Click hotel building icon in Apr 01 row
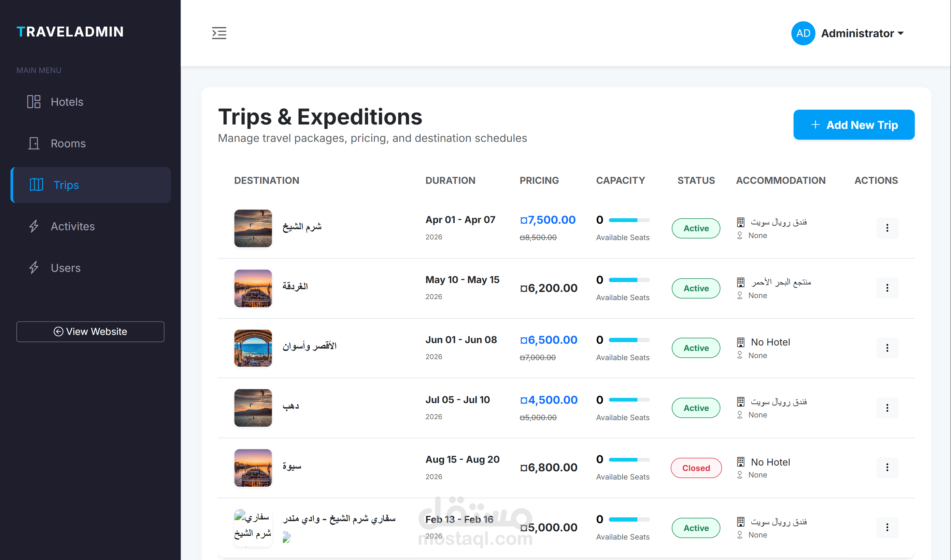This screenshot has height=560, width=951. 741,222
